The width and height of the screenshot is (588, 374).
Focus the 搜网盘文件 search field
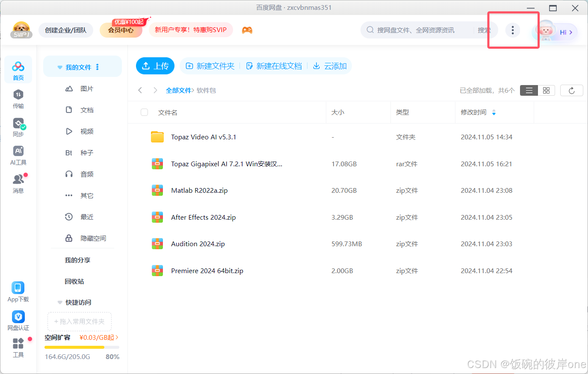pyautogui.click(x=416, y=30)
